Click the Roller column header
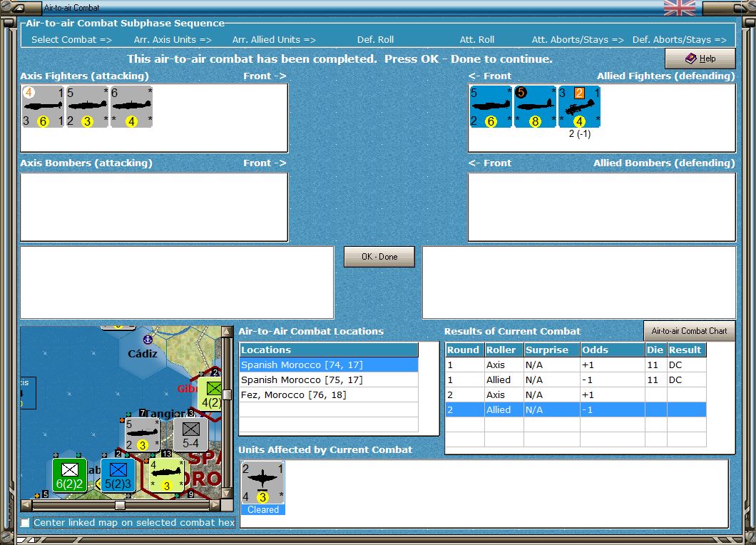This screenshot has height=545, width=756. point(504,350)
